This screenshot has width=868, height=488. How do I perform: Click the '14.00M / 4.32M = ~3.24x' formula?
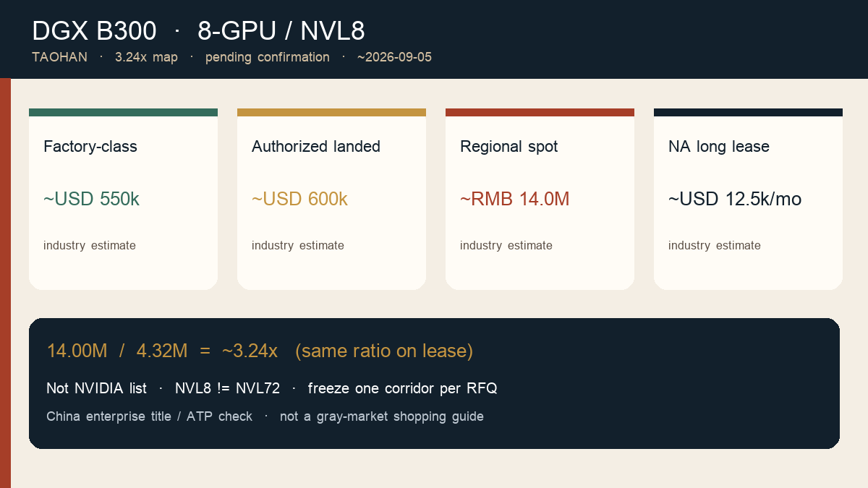click(x=162, y=351)
